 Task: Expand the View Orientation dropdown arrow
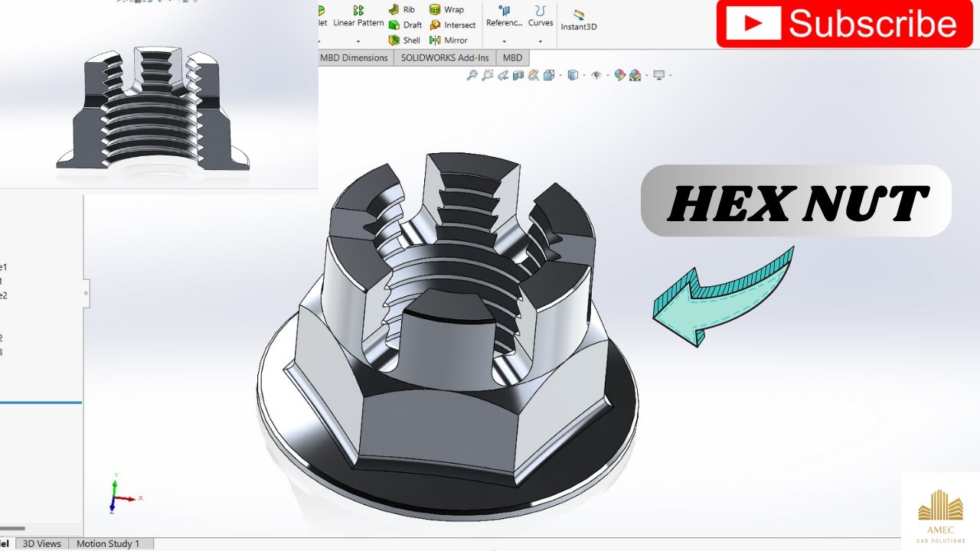click(x=560, y=75)
